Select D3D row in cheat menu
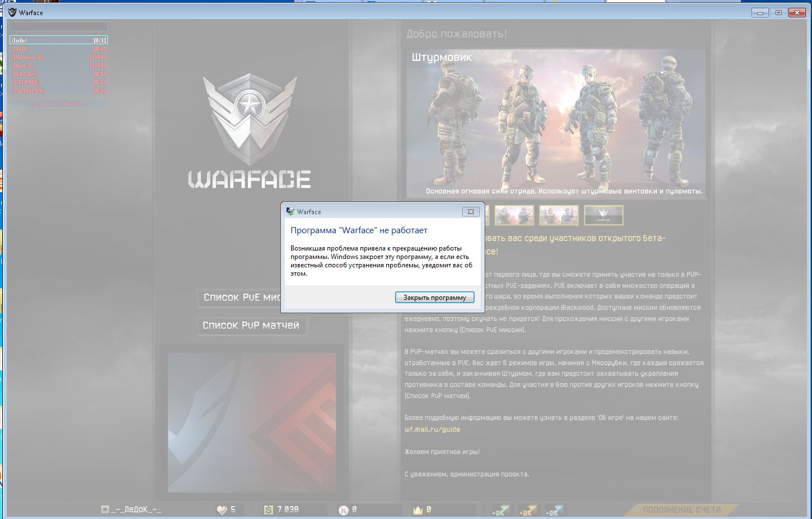The height and width of the screenshot is (519, 812). pyautogui.click(x=59, y=49)
